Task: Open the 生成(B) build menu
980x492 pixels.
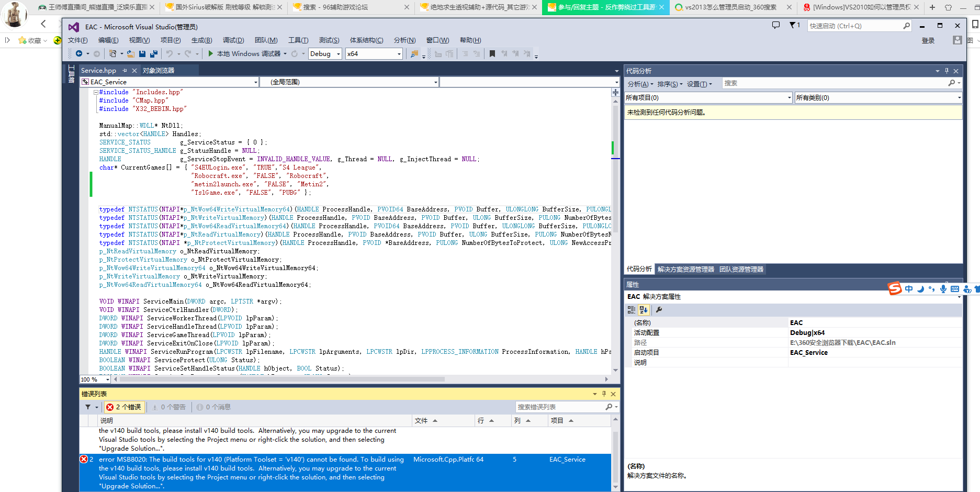Action: point(201,40)
